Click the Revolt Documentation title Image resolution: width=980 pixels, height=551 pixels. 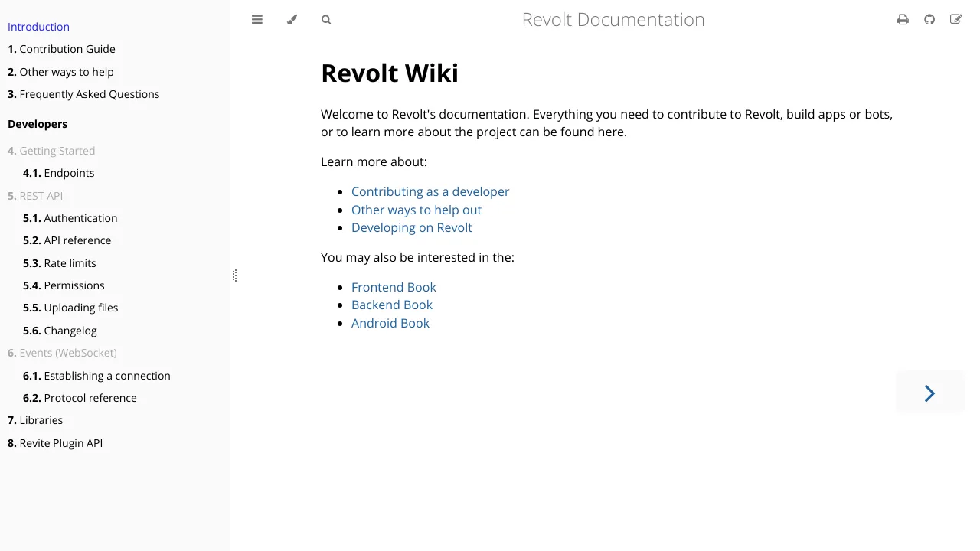[613, 20]
